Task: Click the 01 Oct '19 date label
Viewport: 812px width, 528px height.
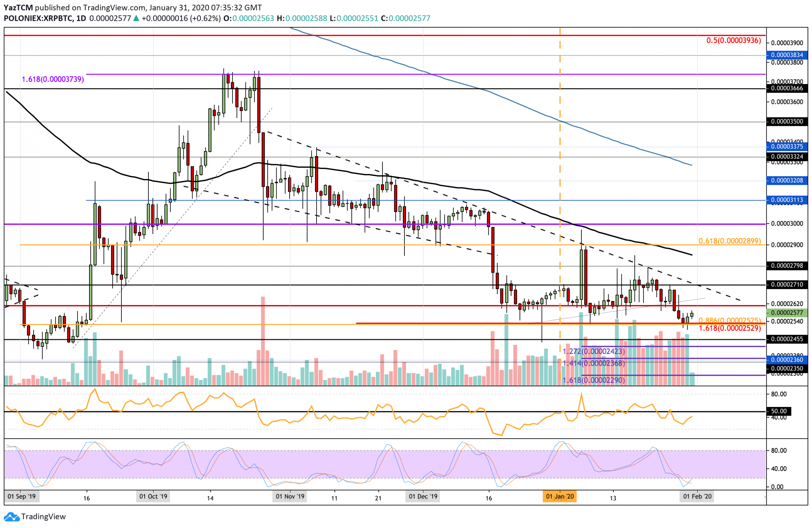Action: click(x=154, y=497)
